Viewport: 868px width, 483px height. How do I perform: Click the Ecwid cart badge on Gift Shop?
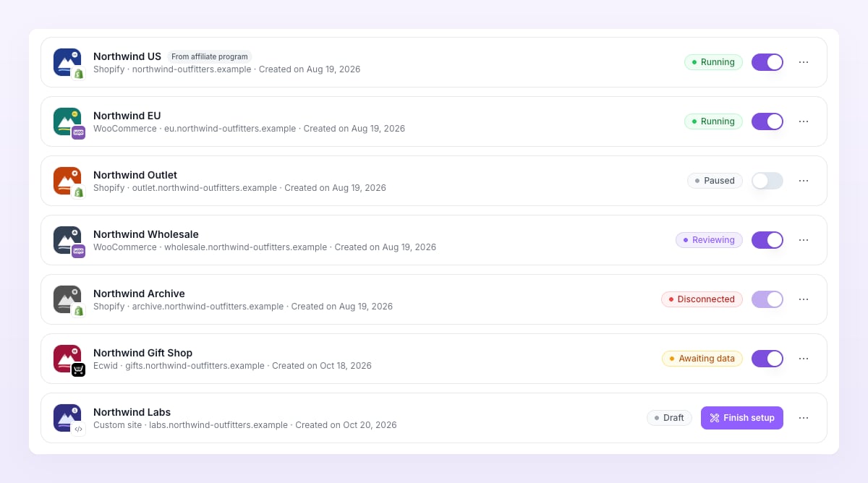79,370
